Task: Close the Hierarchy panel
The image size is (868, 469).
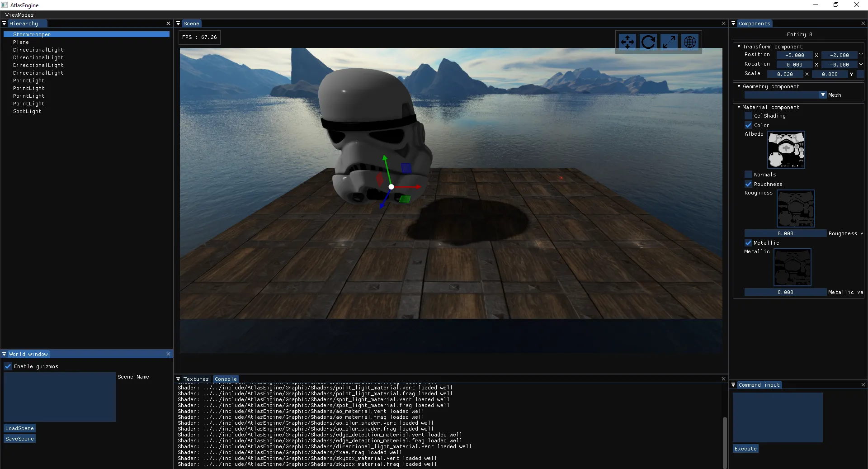Action: 169,24
